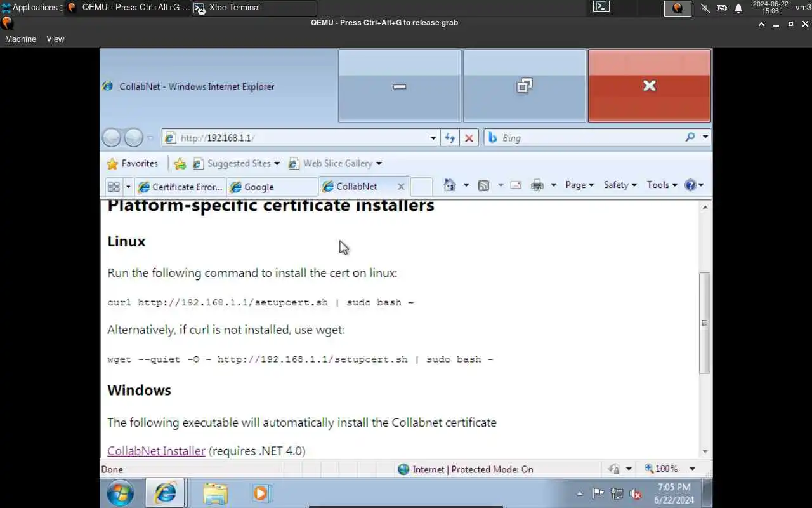
Task: Switch to Xfce Terminal taskbar item
Action: tap(254, 8)
